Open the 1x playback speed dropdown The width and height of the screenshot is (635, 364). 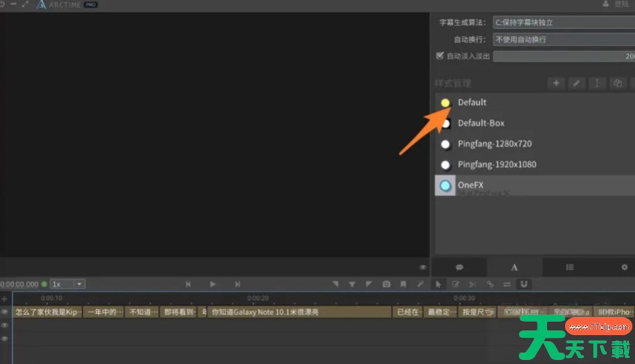pyautogui.click(x=68, y=284)
